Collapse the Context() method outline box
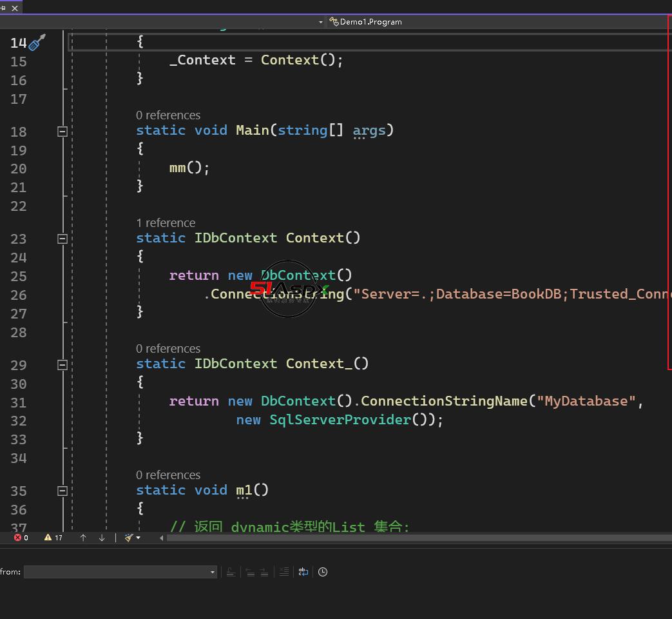The width and height of the screenshot is (672, 619). (x=62, y=239)
